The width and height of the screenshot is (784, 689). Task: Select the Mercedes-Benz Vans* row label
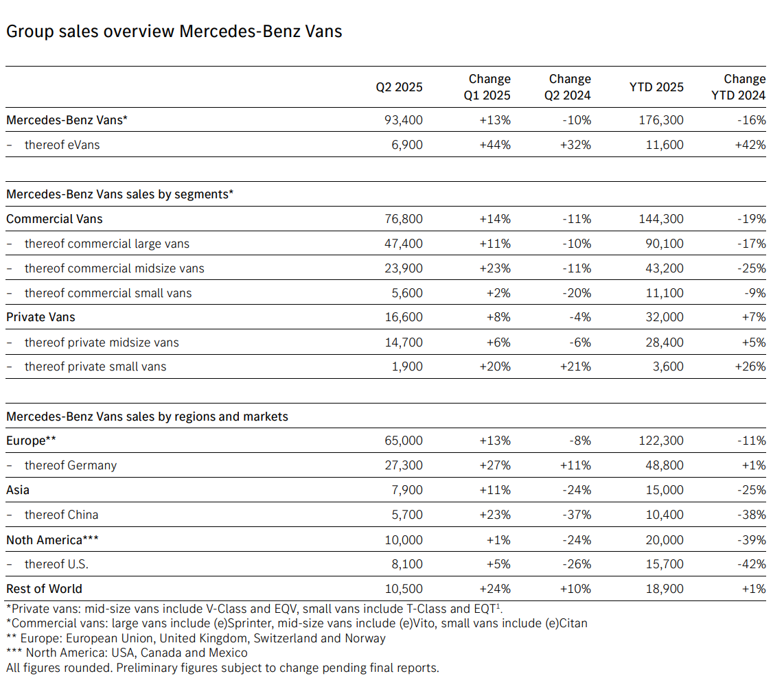click(67, 120)
